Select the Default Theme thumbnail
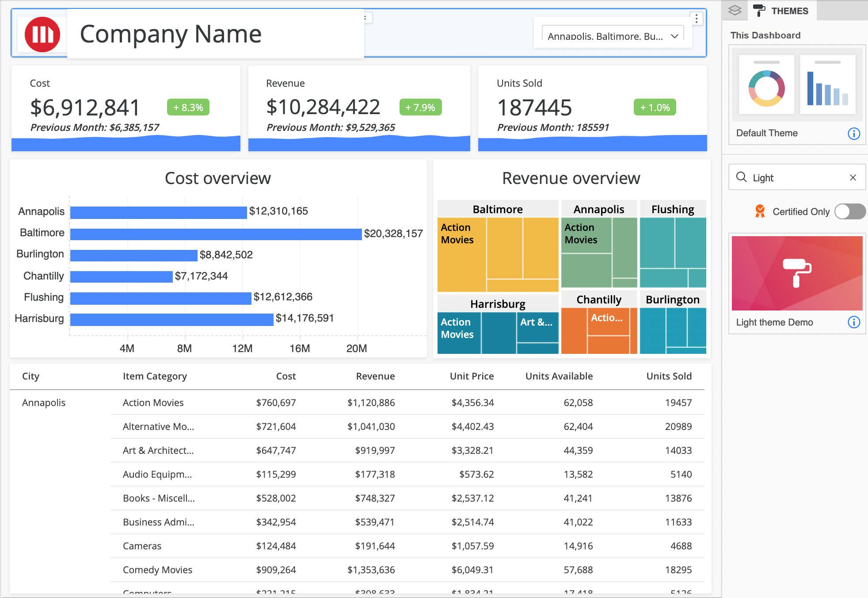 pyautogui.click(x=797, y=85)
